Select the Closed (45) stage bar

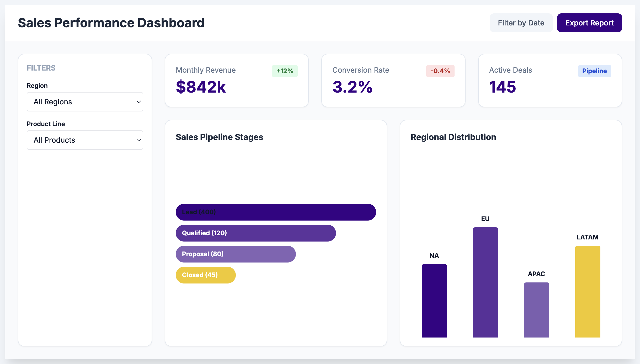coord(205,275)
